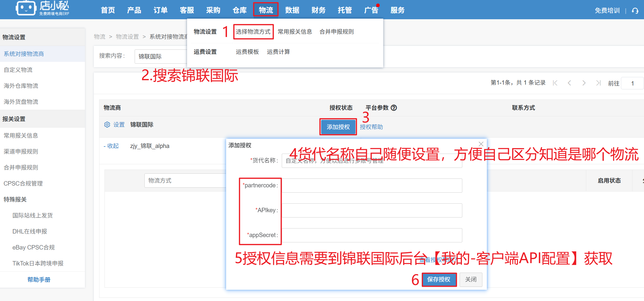The width and height of the screenshot is (644, 301).
Task: Choose 合并申报规则 in the dropdown menu
Action: click(x=337, y=32)
